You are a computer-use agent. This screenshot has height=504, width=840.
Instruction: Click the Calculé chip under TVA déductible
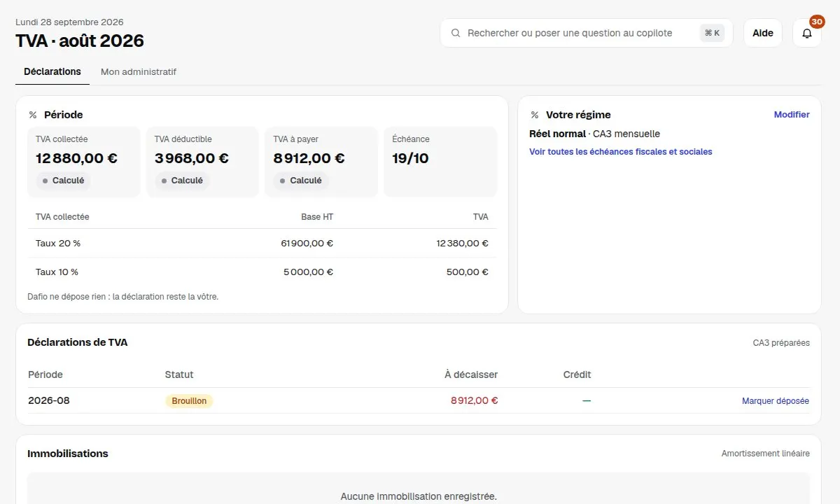coord(182,181)
